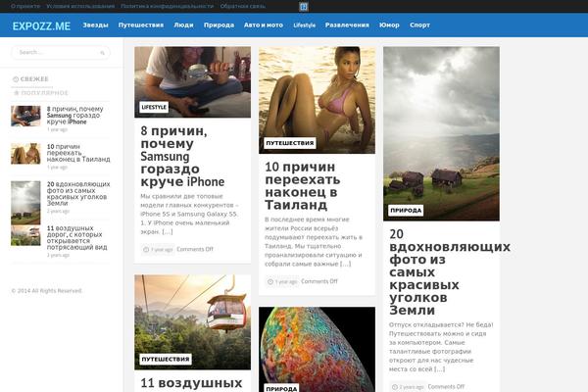Open sidebar thumbnail of Таиланд article
This screenshot has width=588, height=392.
pos(25,154)
